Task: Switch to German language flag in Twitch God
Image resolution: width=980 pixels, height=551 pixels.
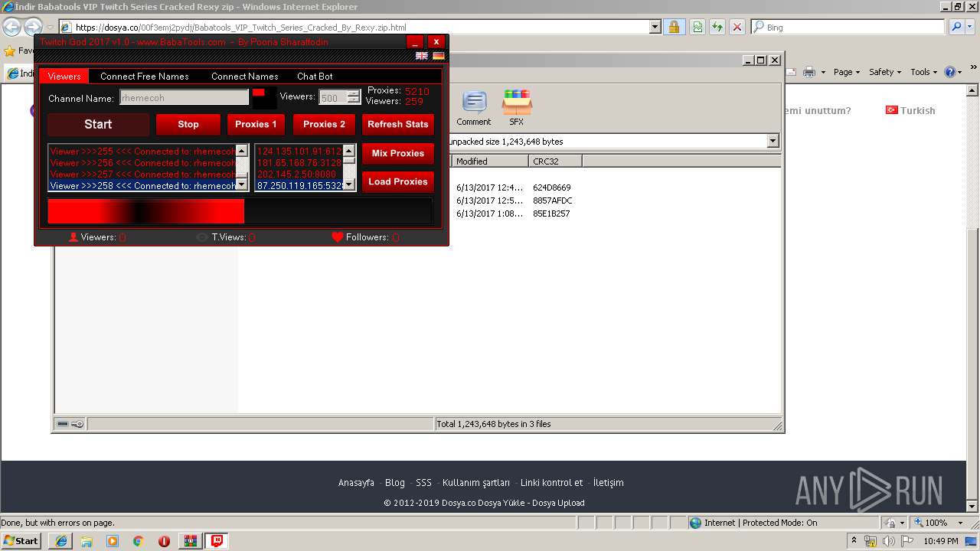Action: point(439,56)
